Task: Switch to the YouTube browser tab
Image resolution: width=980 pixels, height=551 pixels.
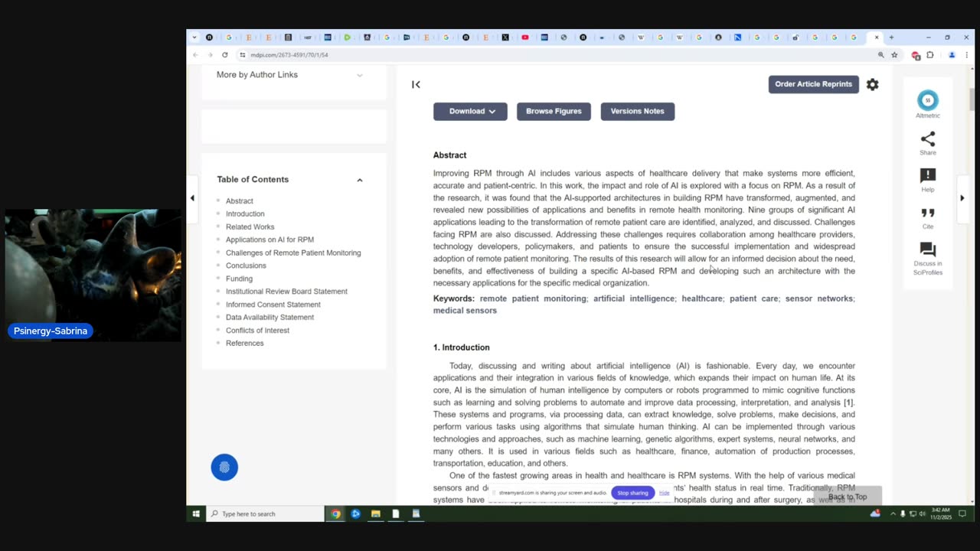Action: (525, 37)
